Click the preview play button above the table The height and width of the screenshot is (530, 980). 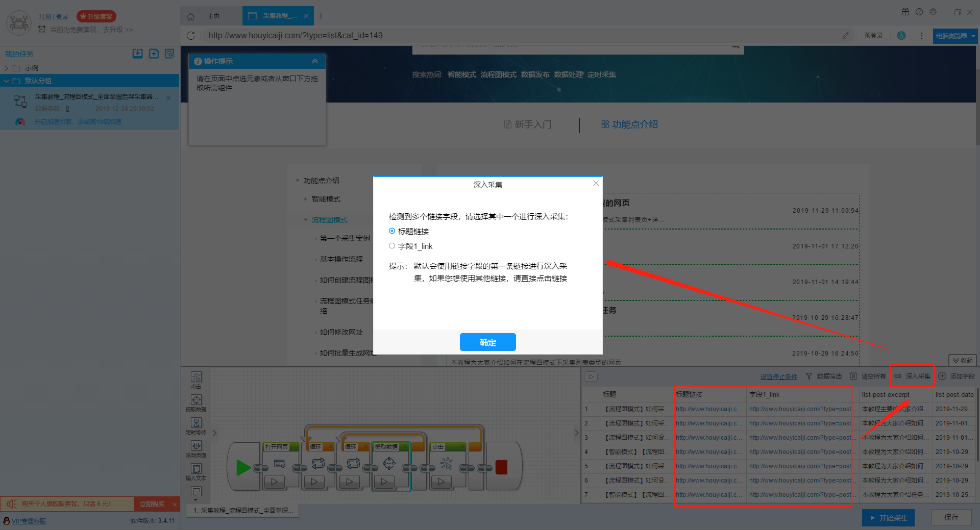591,377
